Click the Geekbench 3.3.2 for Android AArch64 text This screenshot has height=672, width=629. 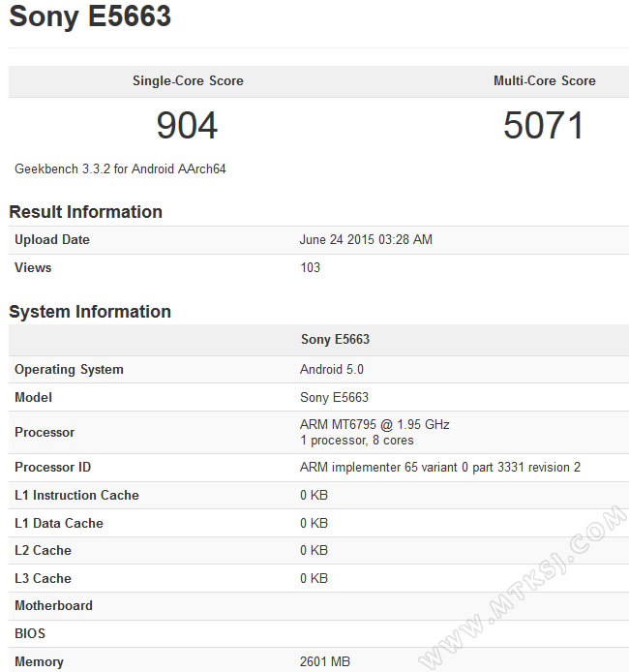click(x=120, y=168)
